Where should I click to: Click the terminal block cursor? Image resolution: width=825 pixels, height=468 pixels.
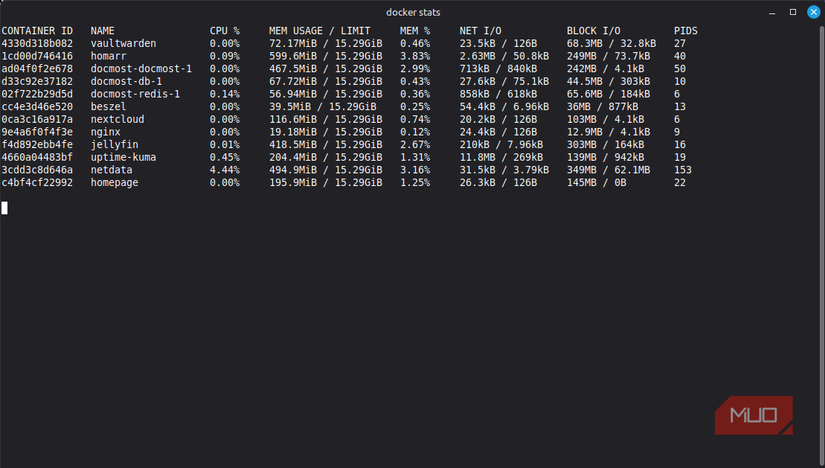pyautogui.click(x=5, y=208)
